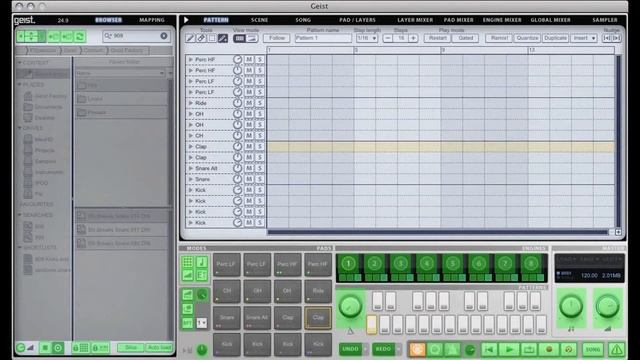Click the browser refresh icon
The width and height of the screenshot is (640, 360).
(80, 37)
